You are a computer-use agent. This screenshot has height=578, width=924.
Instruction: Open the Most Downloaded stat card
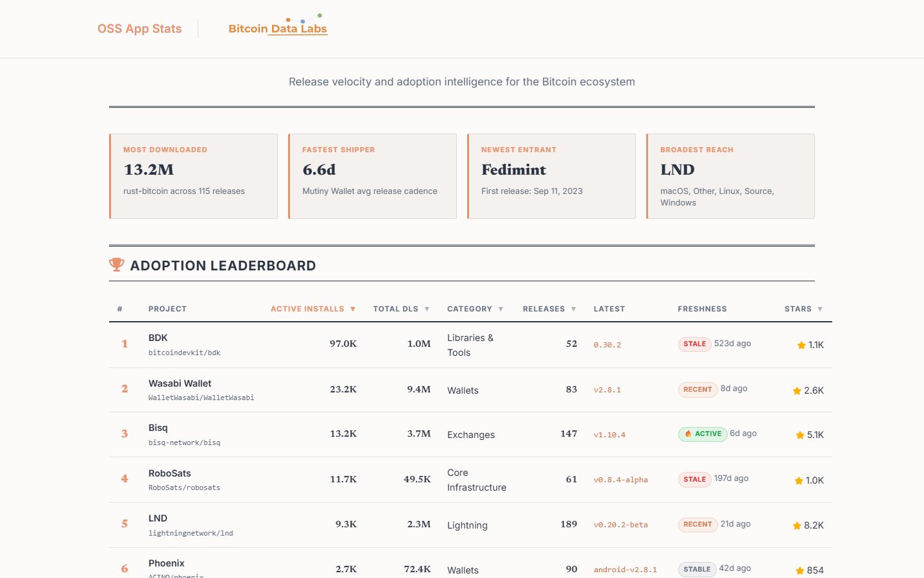click(x=193, y=176)
